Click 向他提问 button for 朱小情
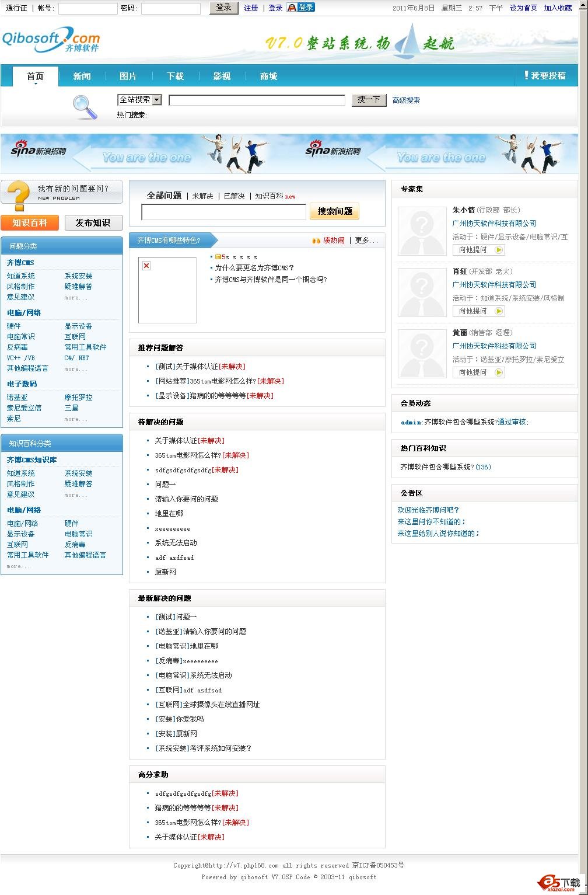Viewport: 588px width, 895px height. (x=479, y=250)
